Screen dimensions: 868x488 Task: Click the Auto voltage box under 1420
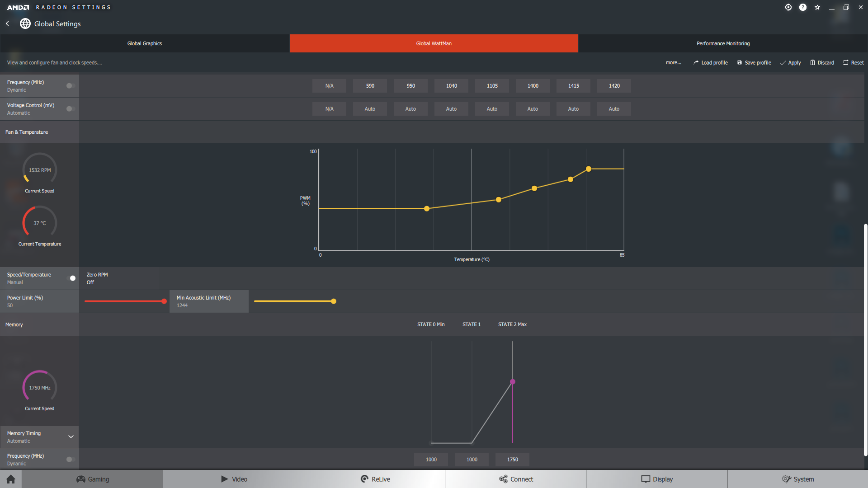pos(614,109)
